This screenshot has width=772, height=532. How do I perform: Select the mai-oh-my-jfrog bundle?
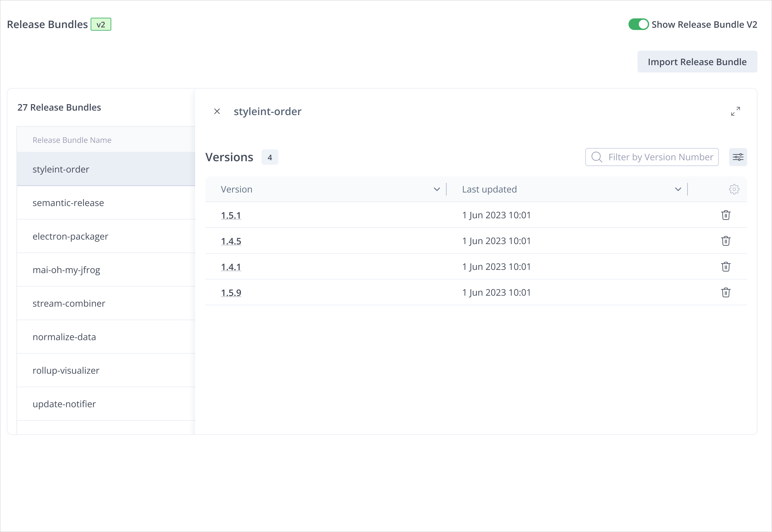tap(67, 270)
